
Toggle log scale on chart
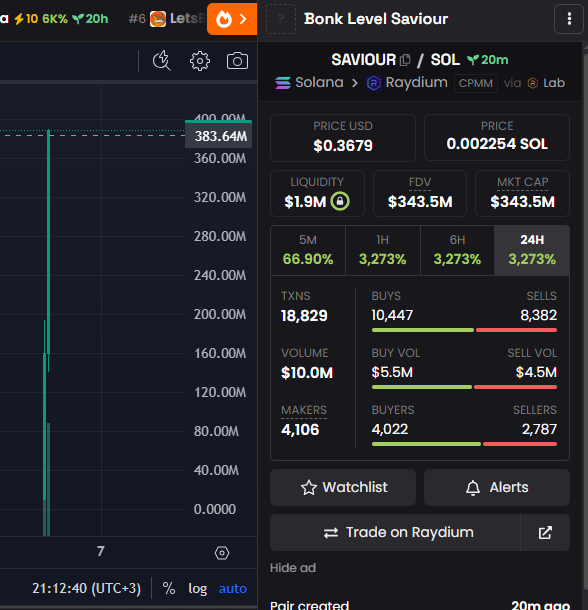point(198,589)
